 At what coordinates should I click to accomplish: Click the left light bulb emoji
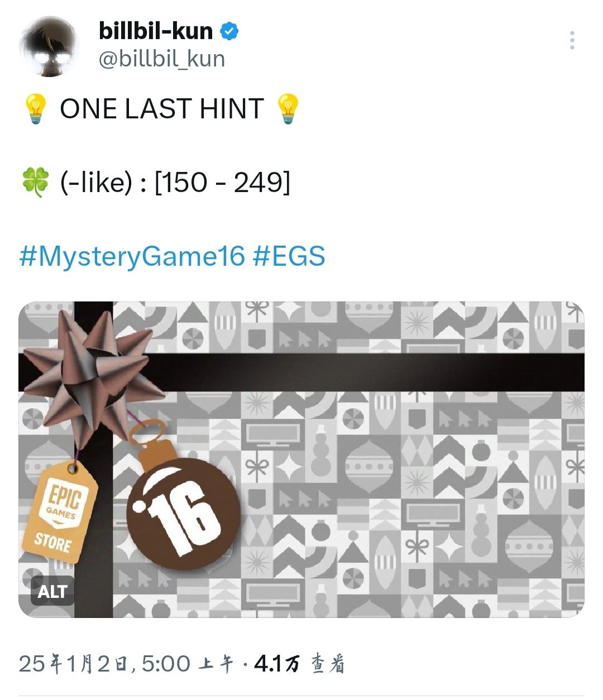[x=36, y=109]
